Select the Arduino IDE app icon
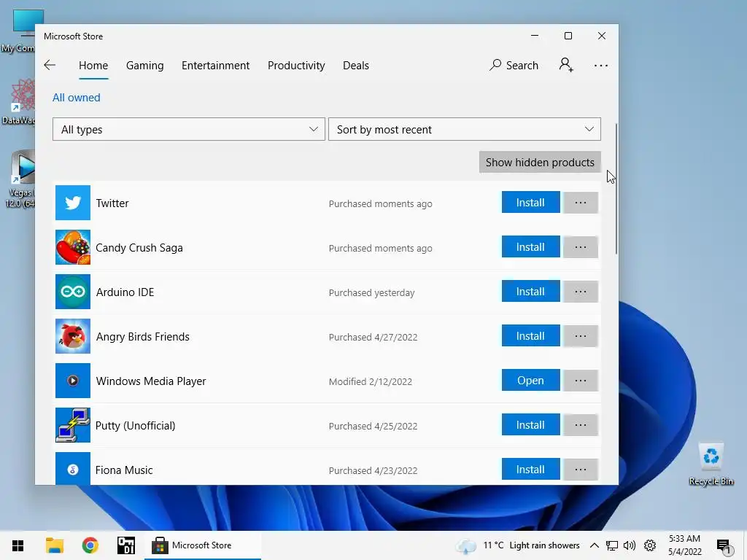747x560 pixels. click(x=73, y=292)
